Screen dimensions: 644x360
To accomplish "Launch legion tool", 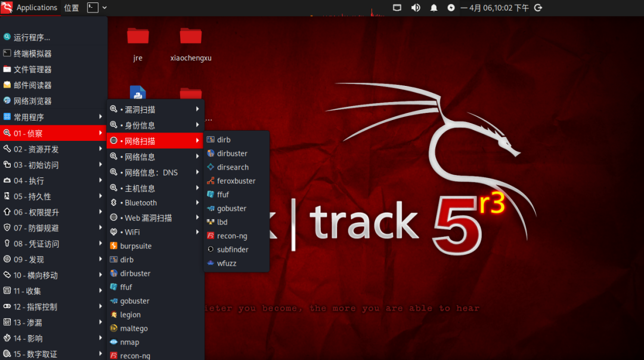I will [155, 315].
